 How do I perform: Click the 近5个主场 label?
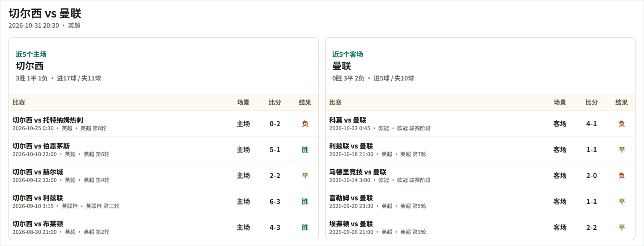[x=31, y=54]
